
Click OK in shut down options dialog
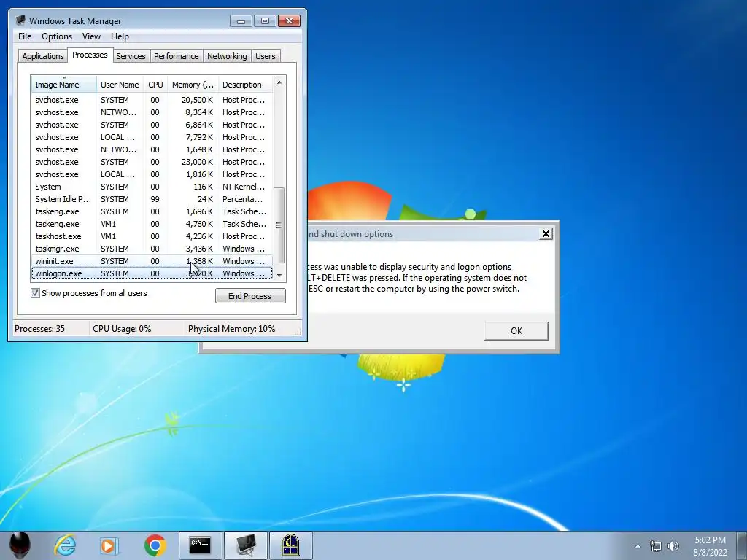coord(516,330)
